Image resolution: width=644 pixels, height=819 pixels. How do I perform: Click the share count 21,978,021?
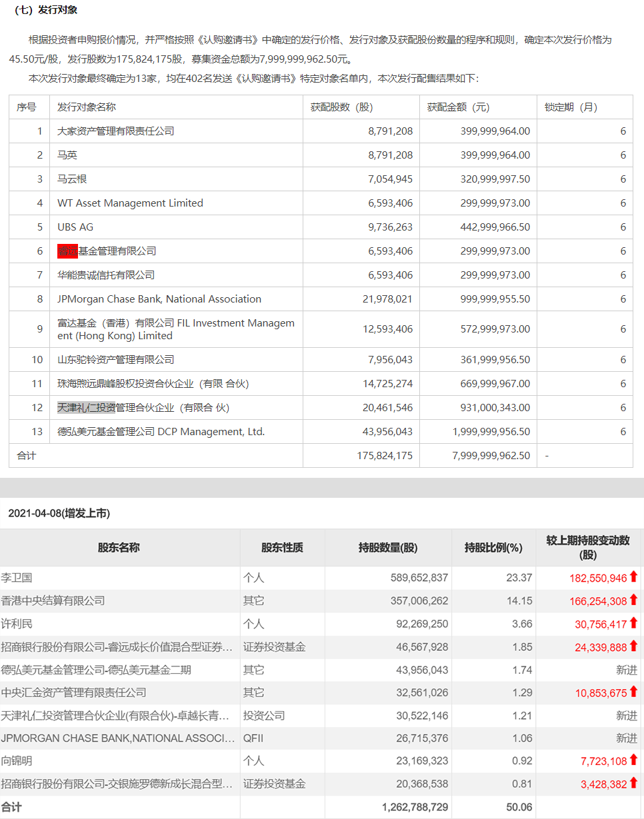click(x=387, y=299)
